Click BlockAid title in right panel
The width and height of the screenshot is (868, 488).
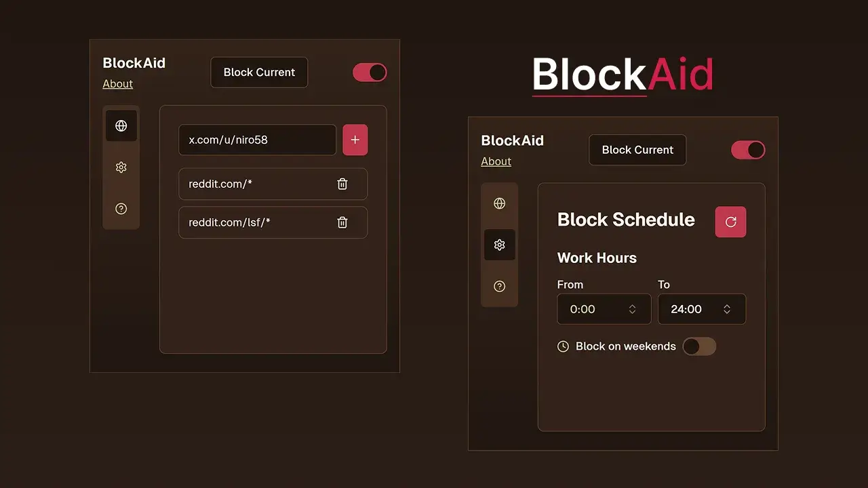tap(513, 140)
